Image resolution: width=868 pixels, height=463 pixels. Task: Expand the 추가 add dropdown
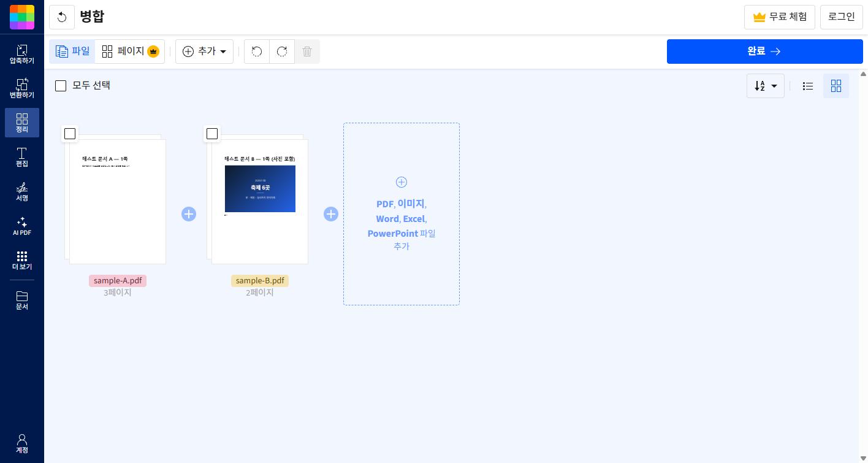(204, 52)
